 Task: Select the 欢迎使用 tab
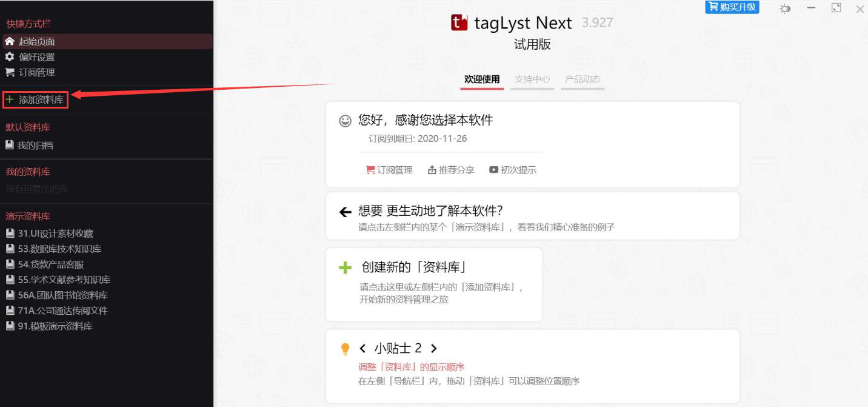(482, 79)
